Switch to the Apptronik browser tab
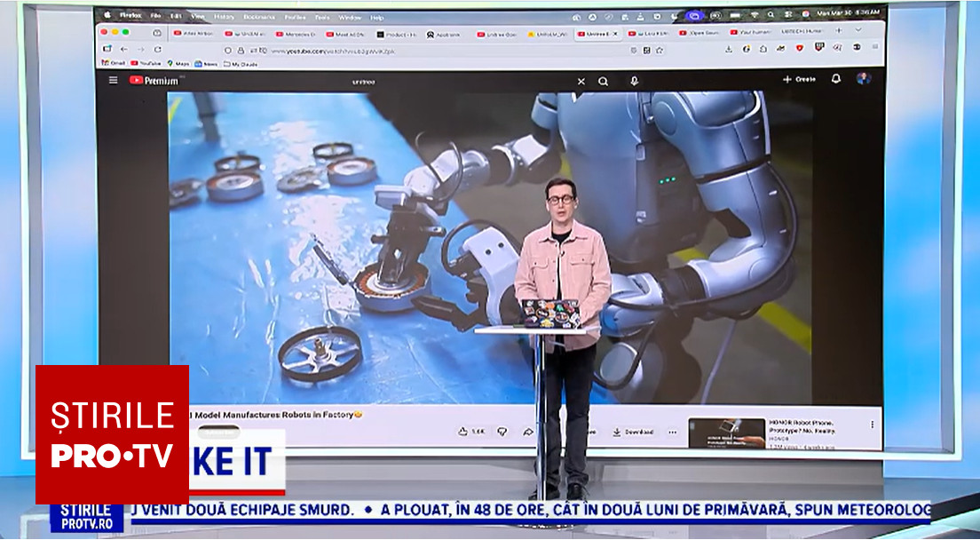 click(x=444, y=34)
